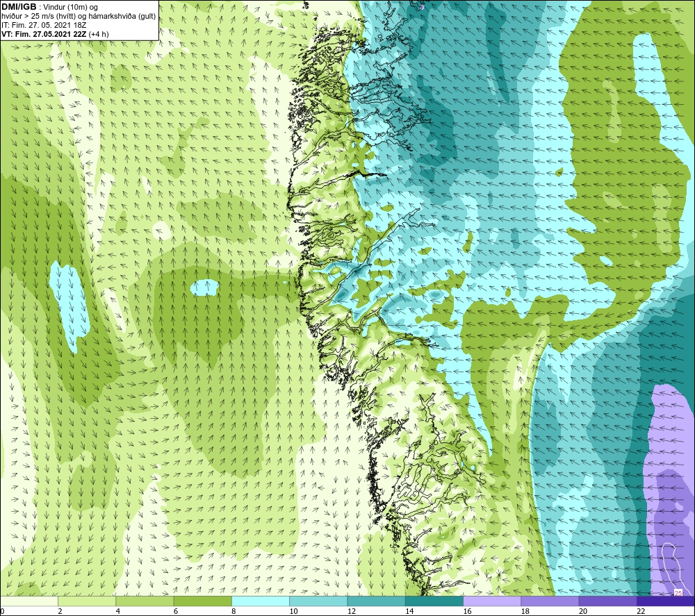
Task: Click the 10–12 m/s legend swatch
Action: pyautogui.click(x=318, y=601)
